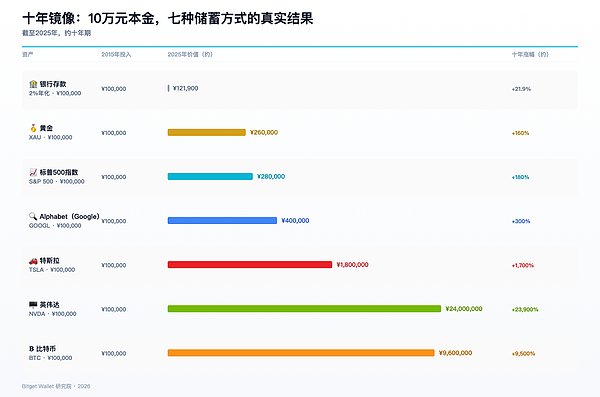The width and height of the screenshot is (600, 397).
Task: Click the 2015年投入 column header
Action: pyautogui.click(x=116, y=54)
